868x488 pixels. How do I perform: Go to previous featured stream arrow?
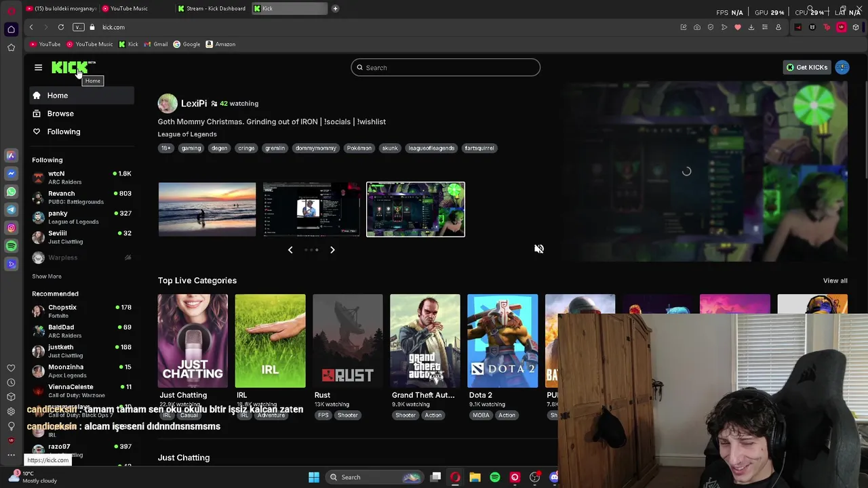[x=290, y=249]
